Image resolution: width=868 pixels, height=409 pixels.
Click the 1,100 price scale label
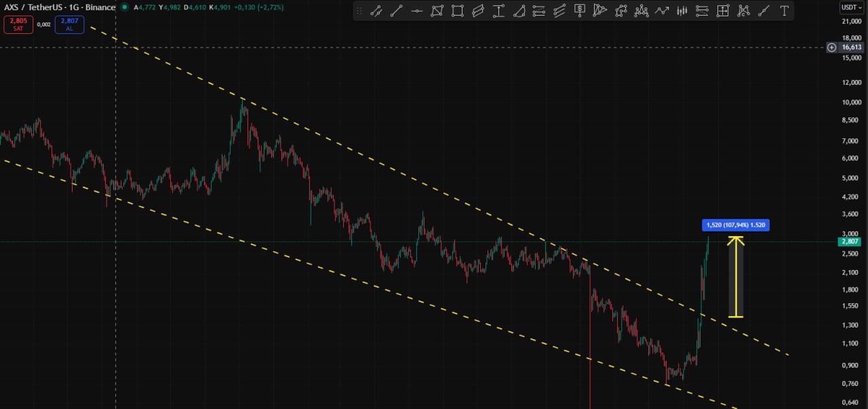point(851,343)
